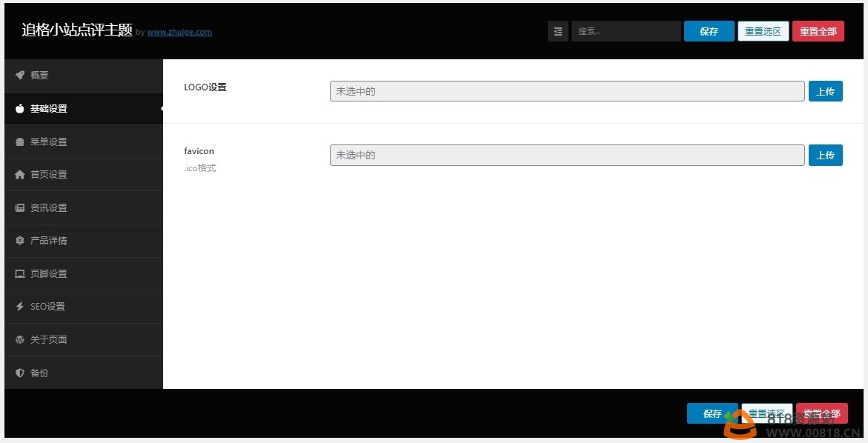Click the LOGO设置 label

click(205, 87)
